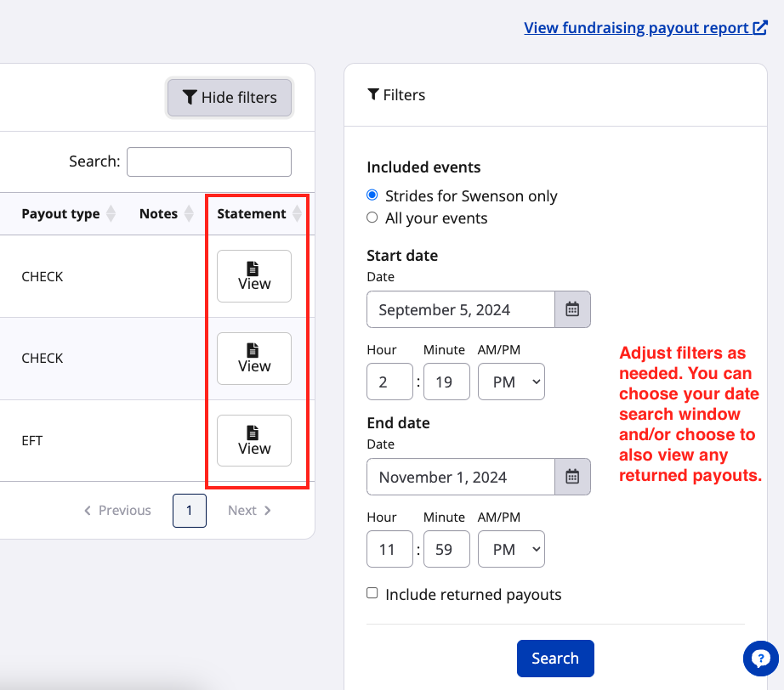View statement for second CHECK payout
This screenshot has width=784, height=690.
click(253, 359)
